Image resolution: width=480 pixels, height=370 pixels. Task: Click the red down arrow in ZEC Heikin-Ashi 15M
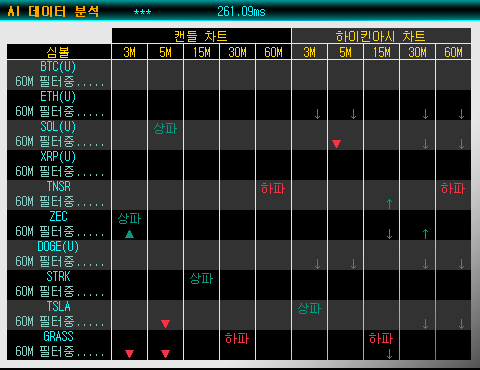pyautogui.click(x=389, y=234)
